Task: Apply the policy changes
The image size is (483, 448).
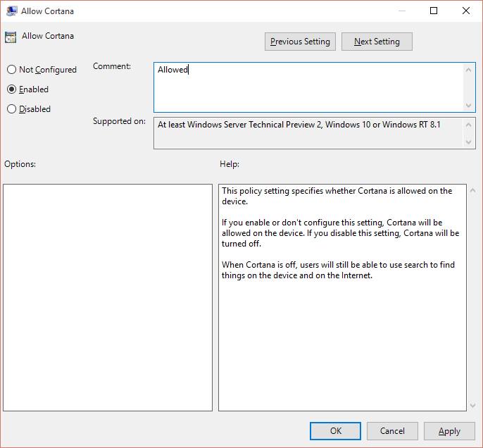Action: 449,431
